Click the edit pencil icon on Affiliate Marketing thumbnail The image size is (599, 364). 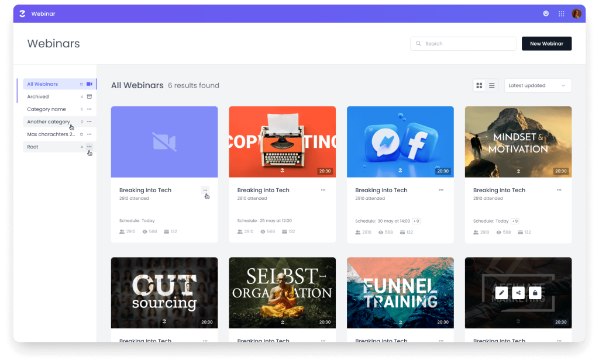tap(501, 293)
